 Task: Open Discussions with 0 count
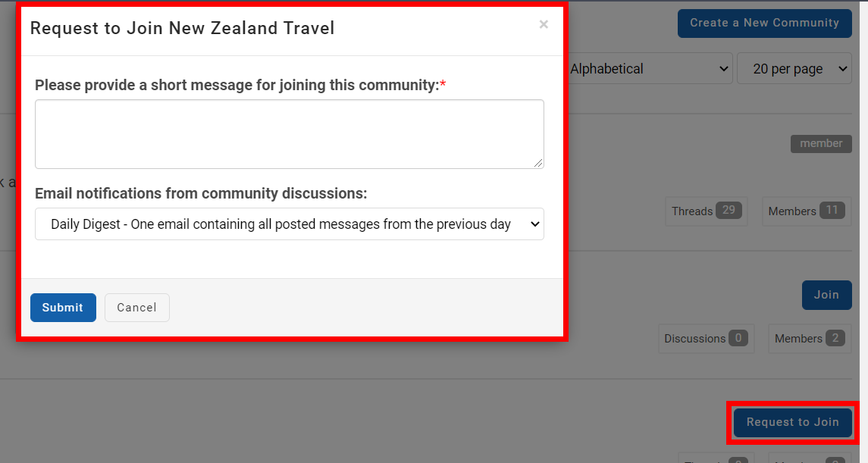(706, 339)
